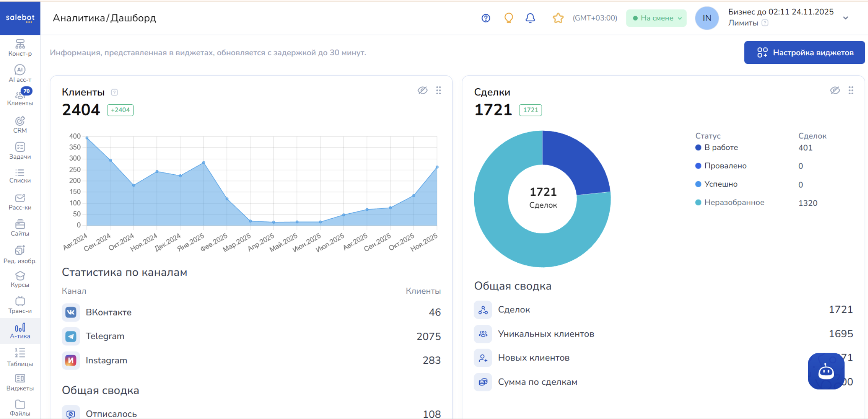Viewport: 868px width, 419px height.
Task: Expand the account menu chevron
Action: point(845,18)
